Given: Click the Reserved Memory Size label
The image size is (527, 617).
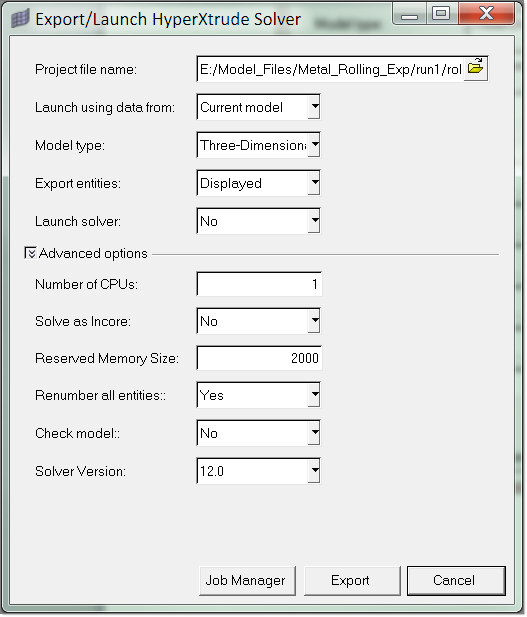Looking at the screenshot, I should click(x=107, y=358).
